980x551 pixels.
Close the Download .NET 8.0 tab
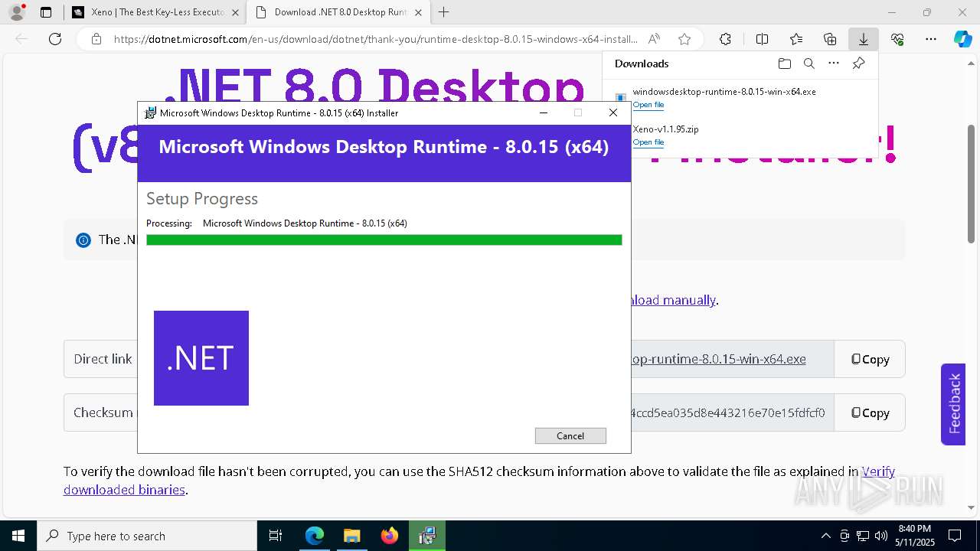pyautogui.click(x=418, y=12)
